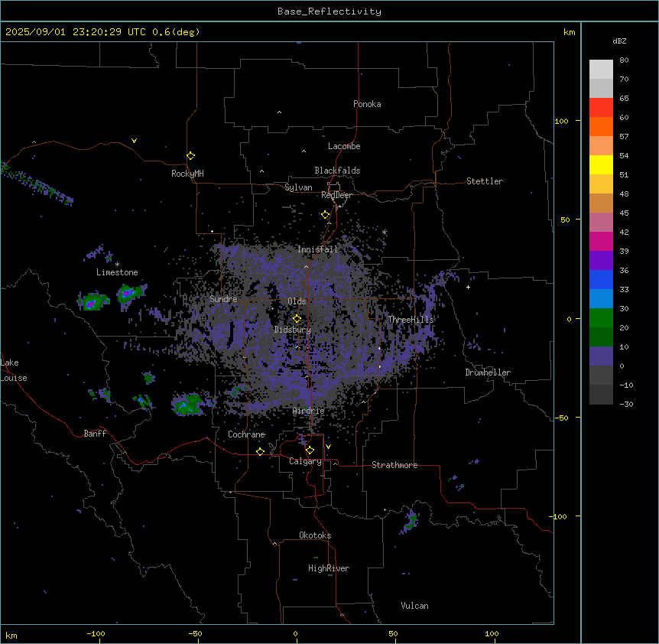Click the km unit label at the bottom left
The width and height of the screenshot is (659, 644).
[x=11, y=635]
